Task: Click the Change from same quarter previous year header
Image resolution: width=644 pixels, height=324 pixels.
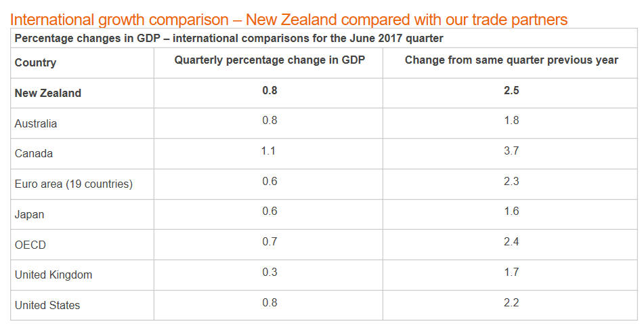Action: [x=511, y=60]
